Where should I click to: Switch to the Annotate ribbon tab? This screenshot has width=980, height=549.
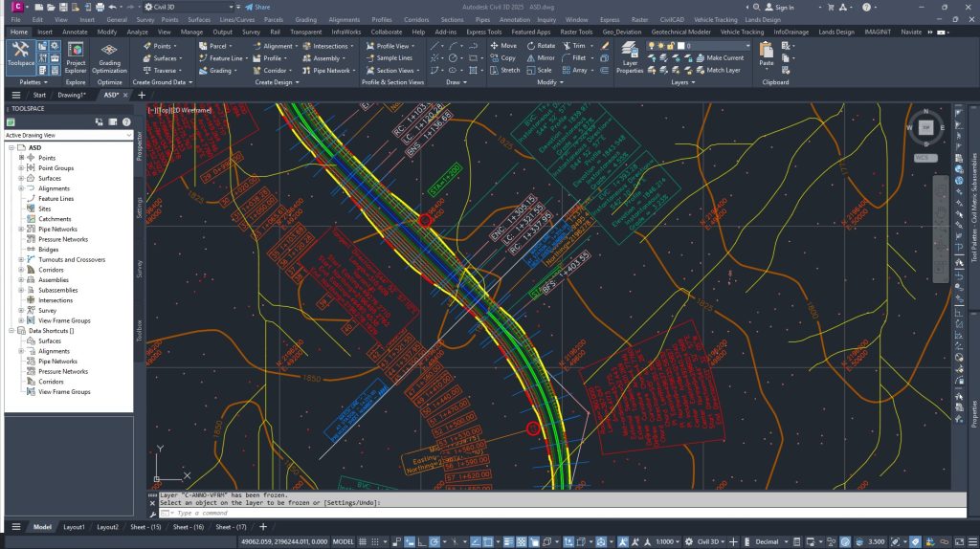click(74, 32)
